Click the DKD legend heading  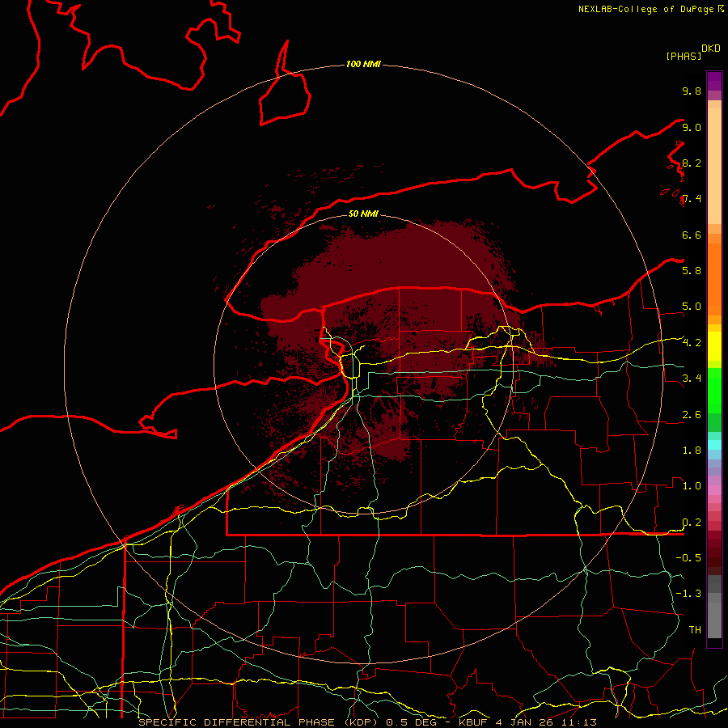point(711,49)
